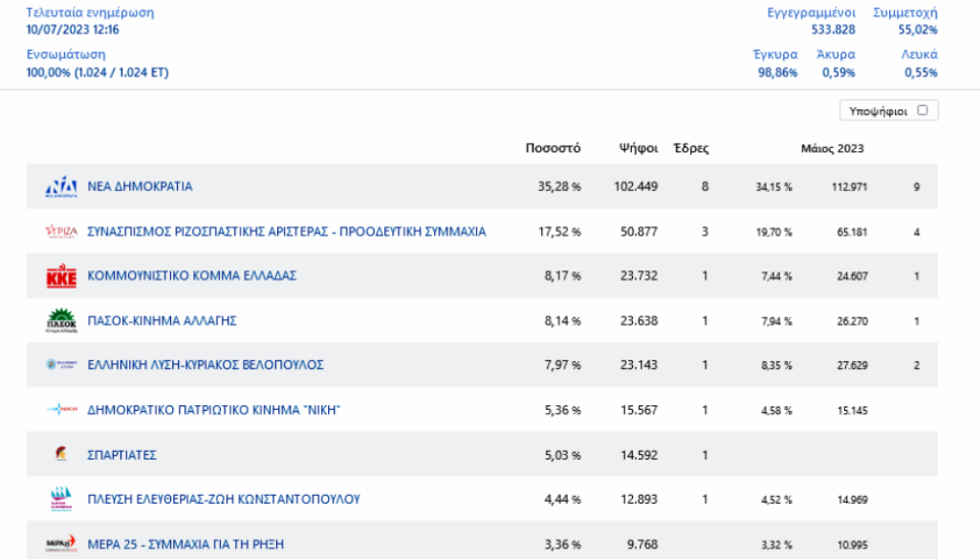Click the red KKE party logo
This screenshot has height=559, width=980.
click(x=61, y=276)
